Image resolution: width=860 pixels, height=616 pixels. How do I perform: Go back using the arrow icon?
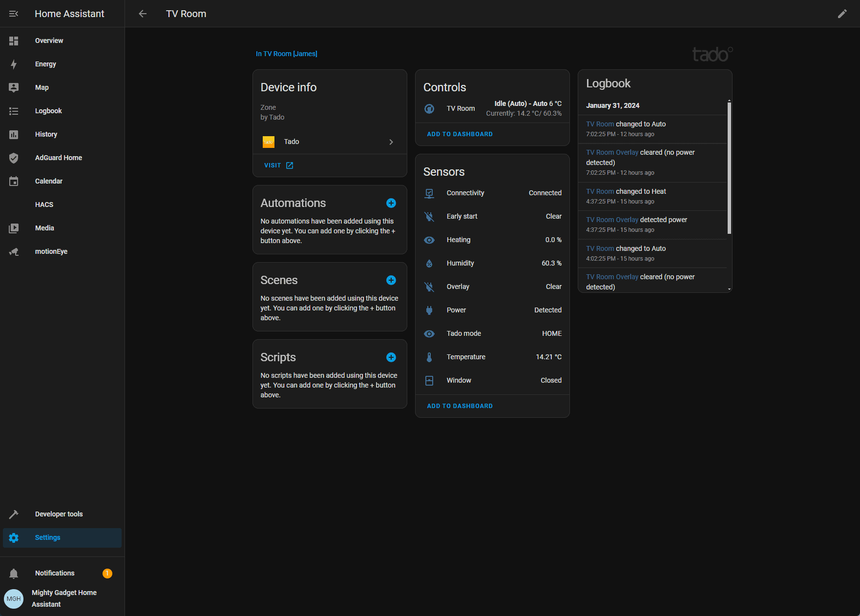click(143, 14)
